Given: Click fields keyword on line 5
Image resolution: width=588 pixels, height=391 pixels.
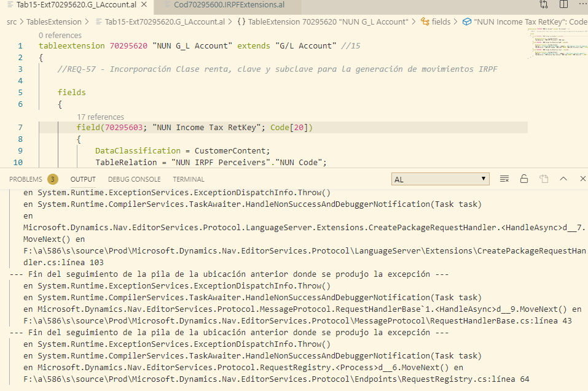Looking at the screenshot, I should pos(72,92).
